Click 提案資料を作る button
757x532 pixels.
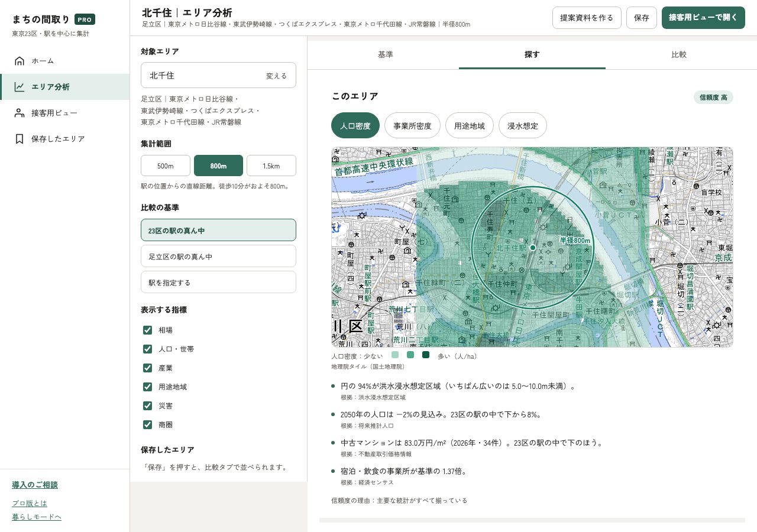[587, 18]
